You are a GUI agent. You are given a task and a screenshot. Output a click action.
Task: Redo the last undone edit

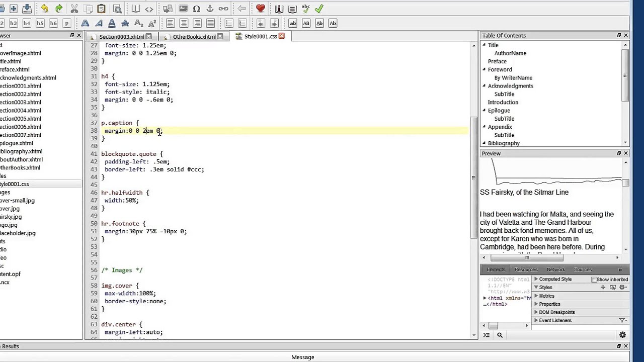pos(59,9)
